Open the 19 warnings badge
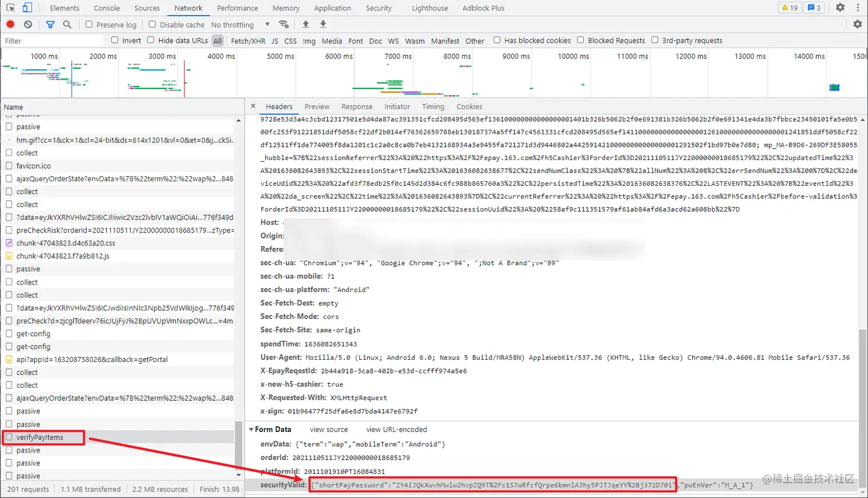 pos(790,8)
